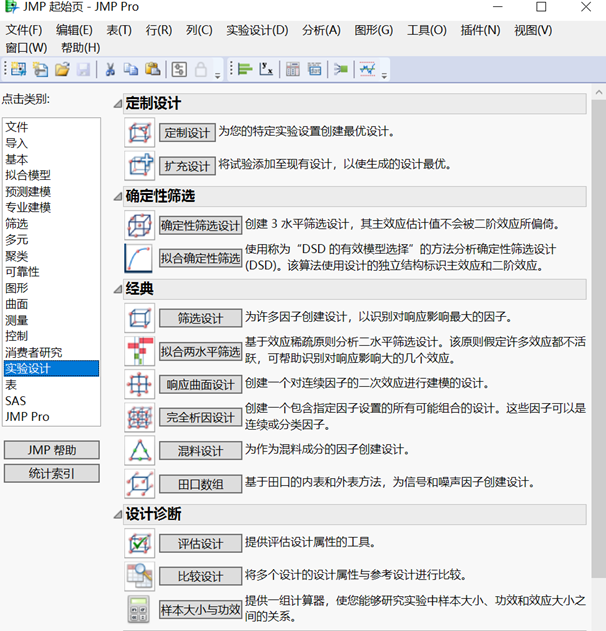Click the vertical scrollbar up arrow
This screenshot has height=631, width=606.
click(x=599, y=92)
